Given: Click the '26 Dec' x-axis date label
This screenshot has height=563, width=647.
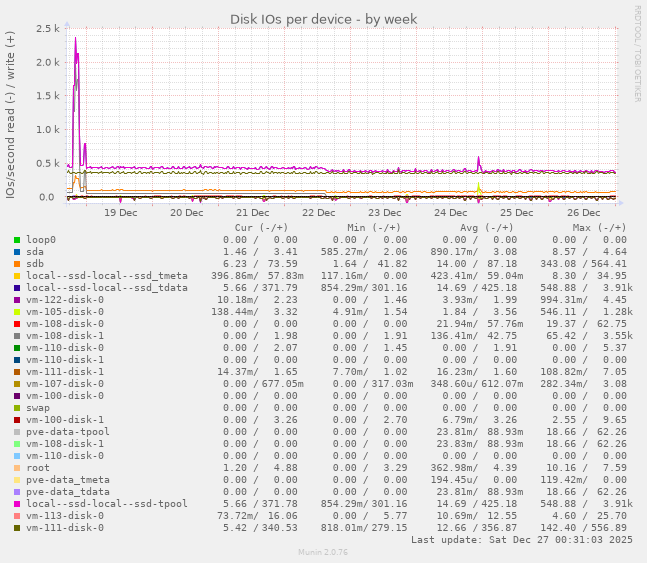Looking at the screenshot, I should pyautogui.click(x=583, y=213).
